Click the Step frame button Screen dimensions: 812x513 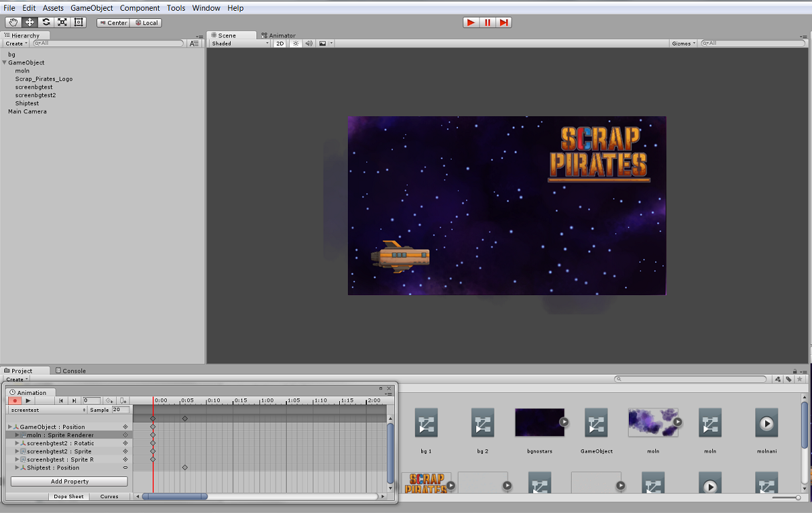[x=503, y=22]
